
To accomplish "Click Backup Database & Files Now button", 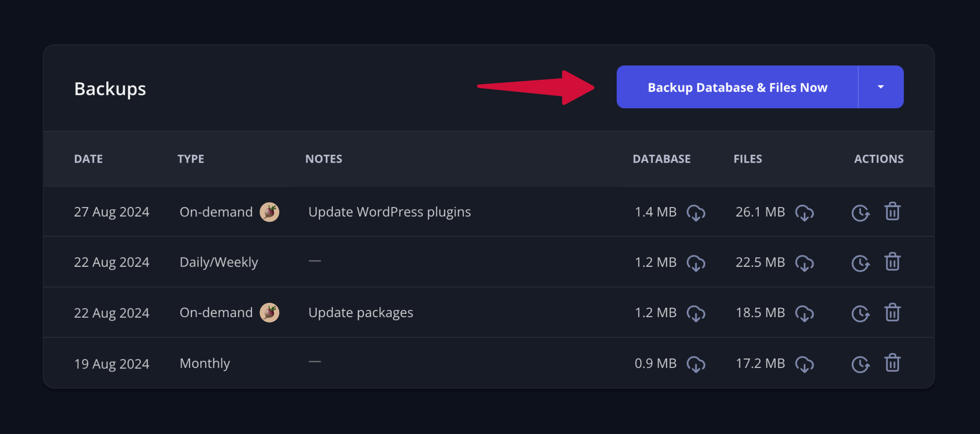I will (737, 87).
